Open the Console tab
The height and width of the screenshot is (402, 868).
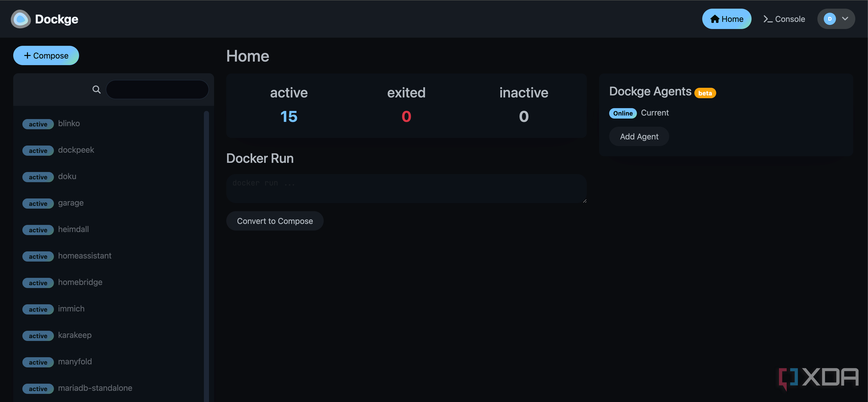(x=784, y=19)
